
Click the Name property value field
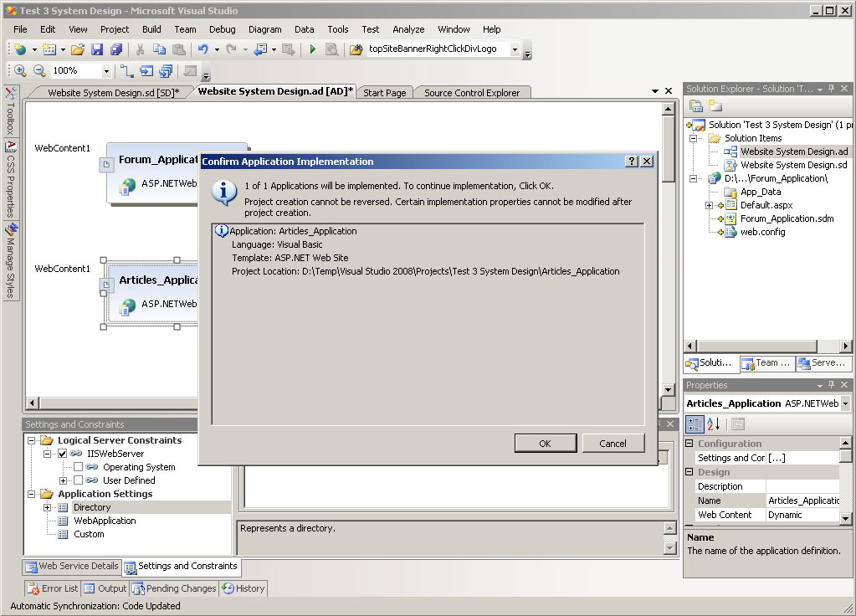click(x=802, y=501)
